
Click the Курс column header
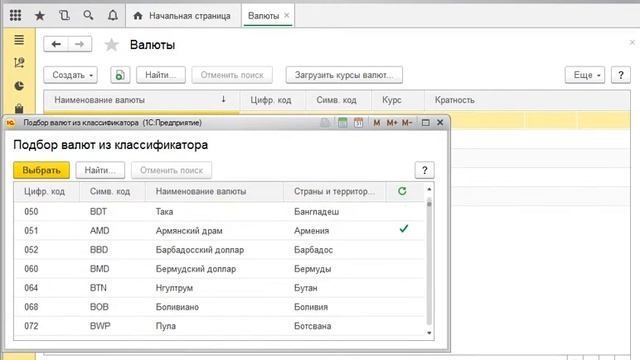(x=398, y=100)
